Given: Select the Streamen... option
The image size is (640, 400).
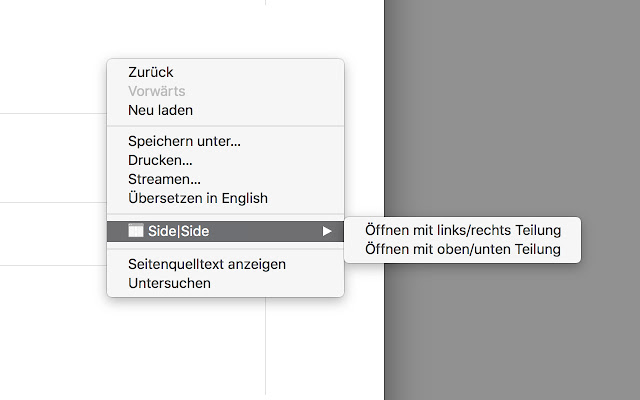Looking at the screenshot, I should tap(164, 179).
